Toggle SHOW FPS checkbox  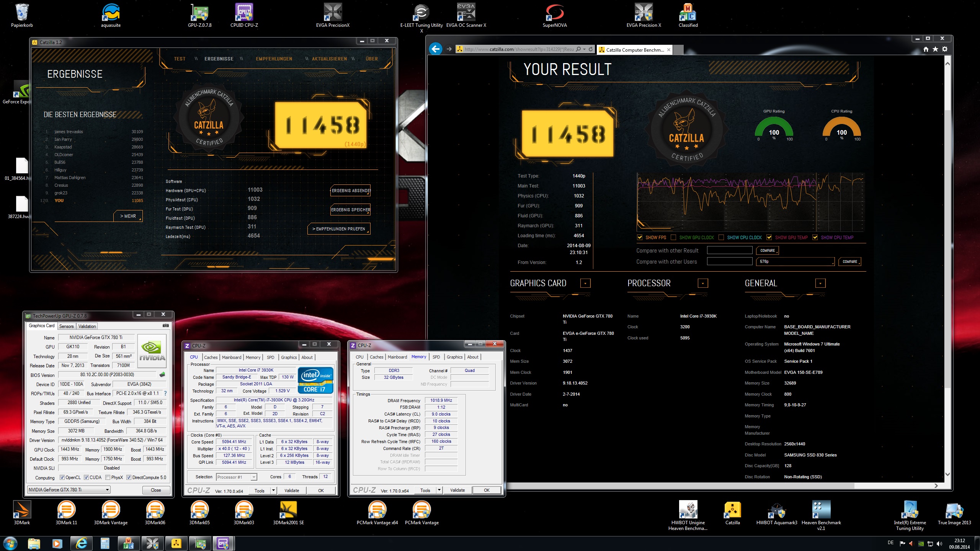point(640,238)
